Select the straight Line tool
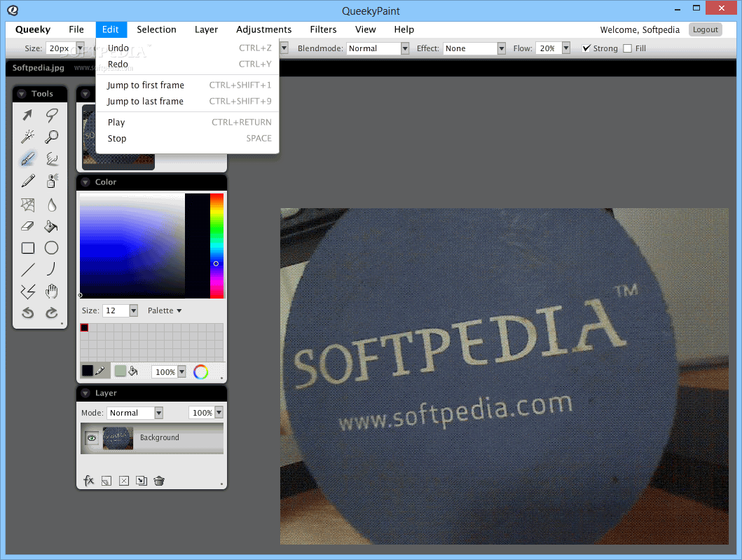This screenshot has width=742, height=560. [27, 270]
